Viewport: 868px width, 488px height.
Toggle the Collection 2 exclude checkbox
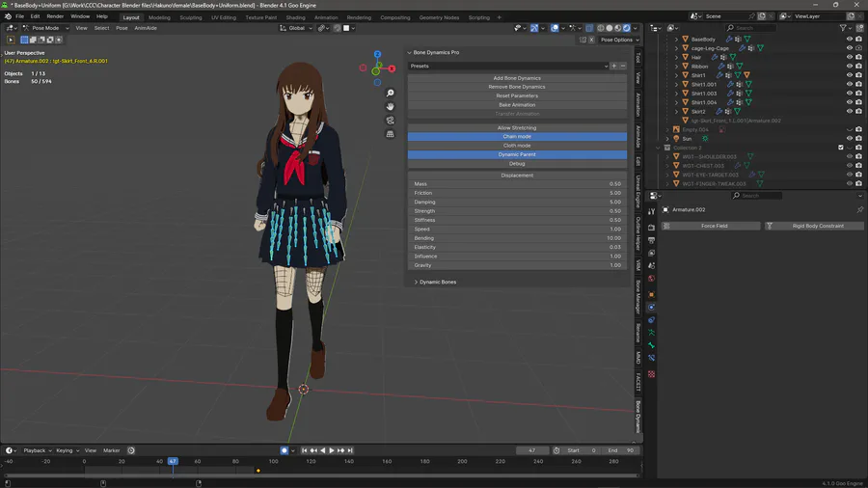(841, 148)
